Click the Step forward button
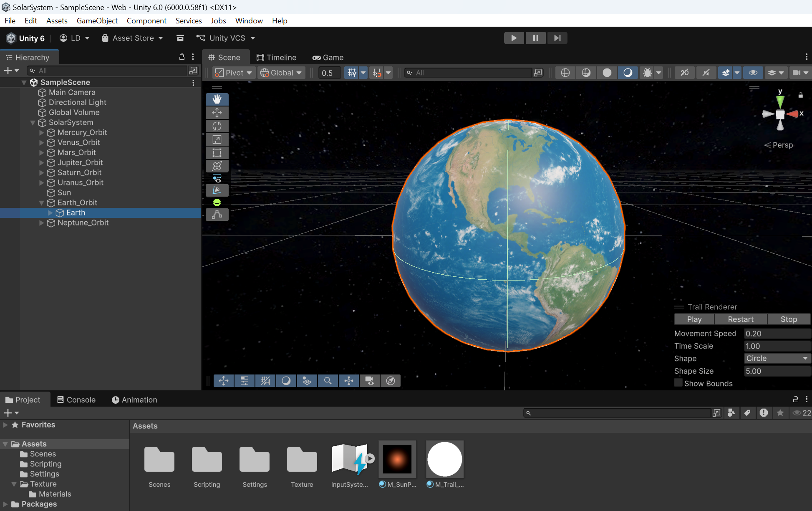Screen dimensions: 812x511 click(557, 38)
